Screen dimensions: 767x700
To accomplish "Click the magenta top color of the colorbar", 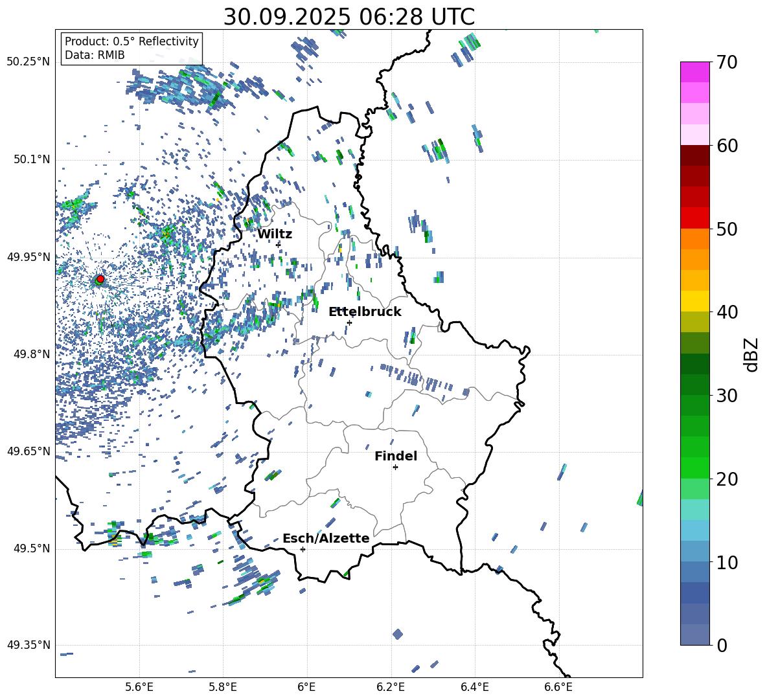I will coord(694,72).
